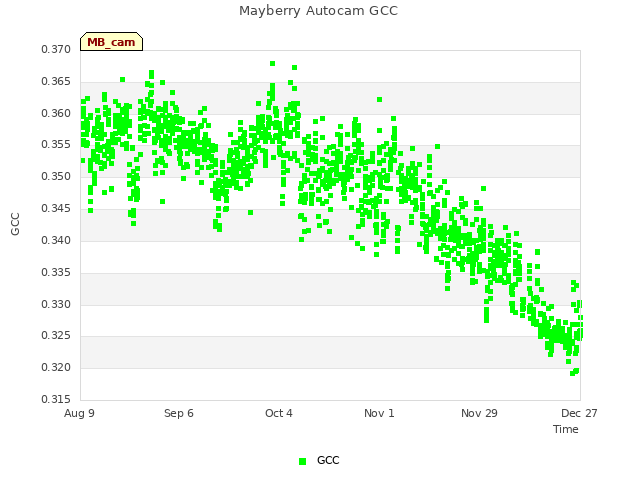Click the 0.360 y-axis tick label
The width and height of the screenshot is (640, 480).
point(56,113)
